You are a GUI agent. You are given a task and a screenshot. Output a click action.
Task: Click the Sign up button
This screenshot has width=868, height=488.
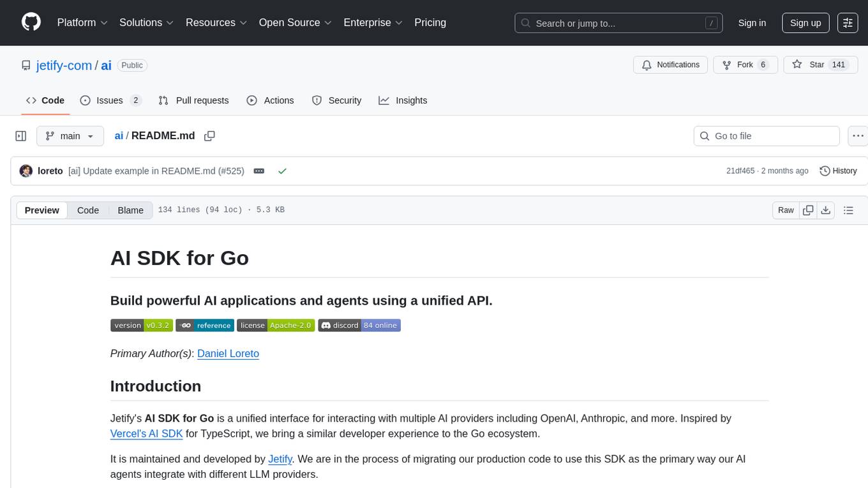[805, 23]
